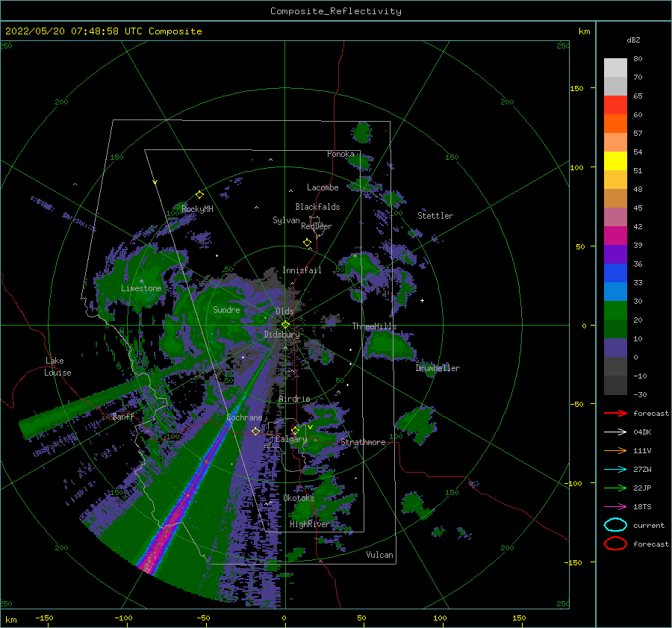The width and height of the screenshot is (672, 628).
Task: Click the 04DK legend text
Action: pyautogui.click(x=642, y=432)
